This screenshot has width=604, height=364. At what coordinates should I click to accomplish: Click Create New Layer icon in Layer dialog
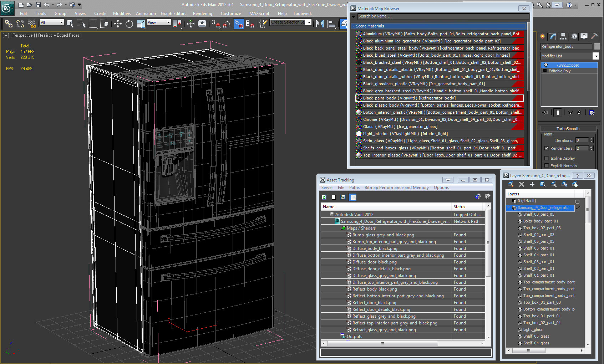pos(511,184)
